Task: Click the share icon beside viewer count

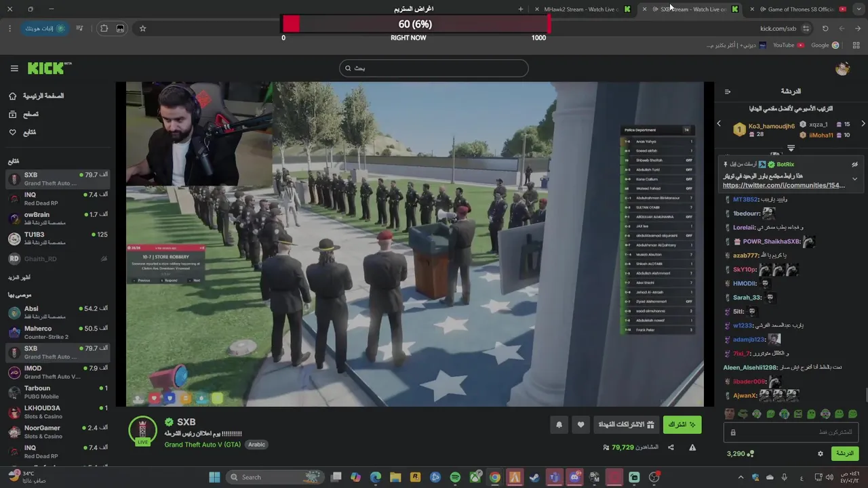Action: 671,447
